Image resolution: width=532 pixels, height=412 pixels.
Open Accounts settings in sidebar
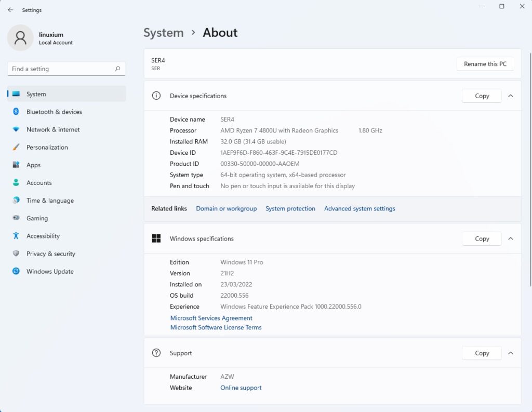pos(39,183)
